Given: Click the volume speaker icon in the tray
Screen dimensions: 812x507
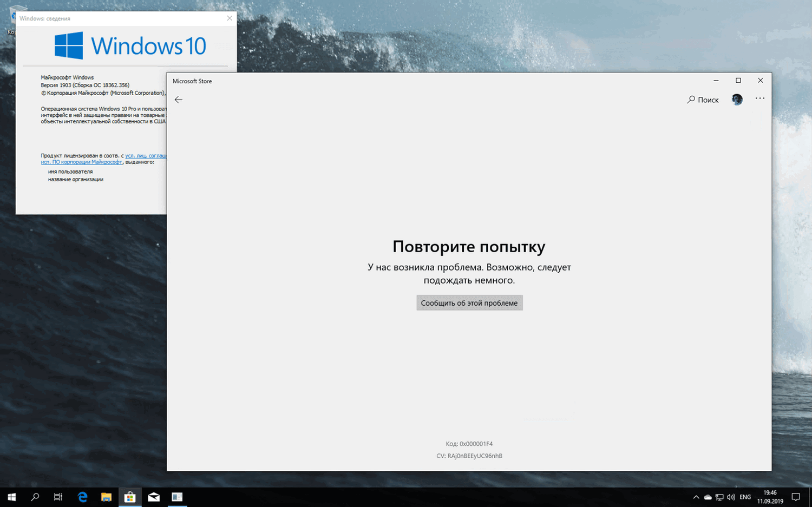Looking at the screenshot, I should coord(731,497).
